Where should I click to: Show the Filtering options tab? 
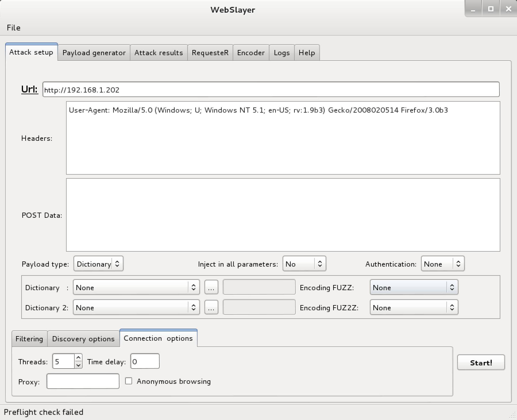click(29, 339)
